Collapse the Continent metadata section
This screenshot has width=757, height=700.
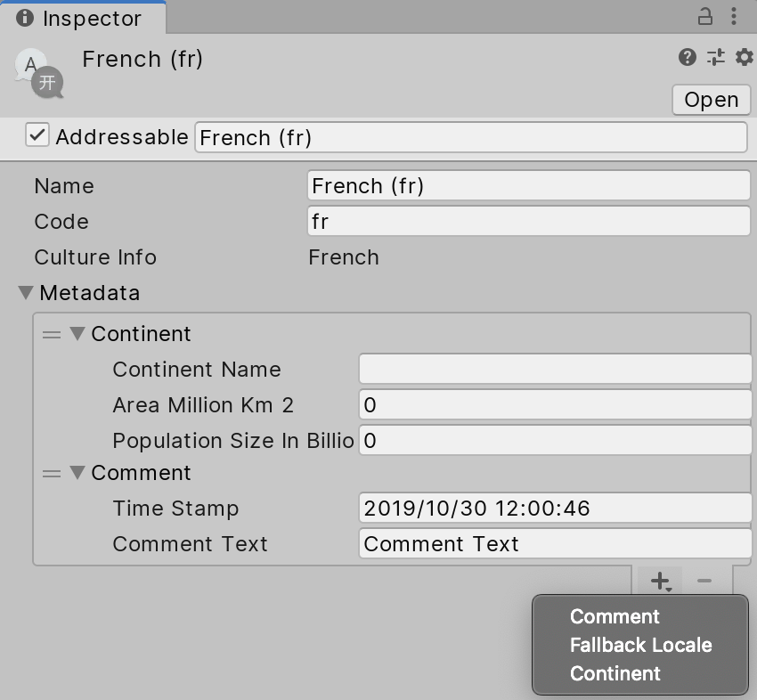point(77,333)
